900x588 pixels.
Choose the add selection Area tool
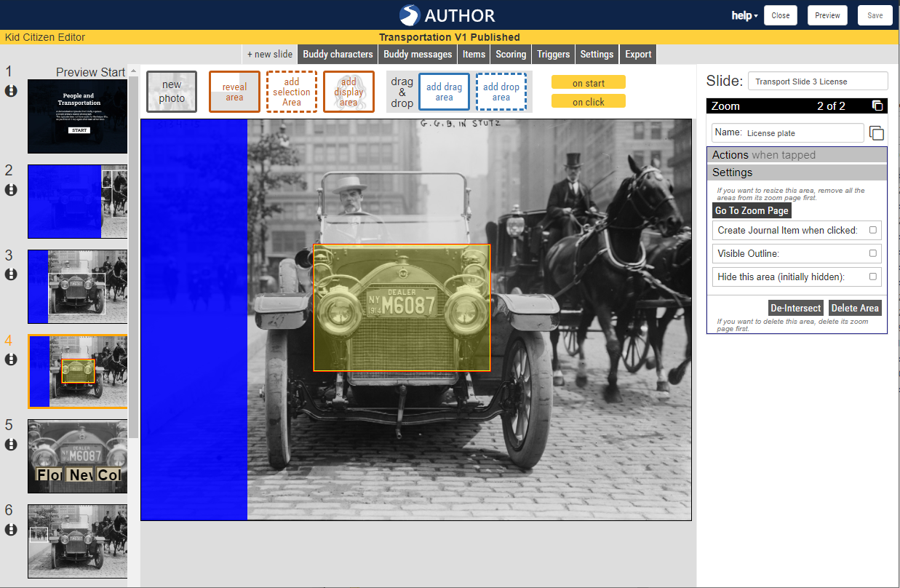[291, 91]
